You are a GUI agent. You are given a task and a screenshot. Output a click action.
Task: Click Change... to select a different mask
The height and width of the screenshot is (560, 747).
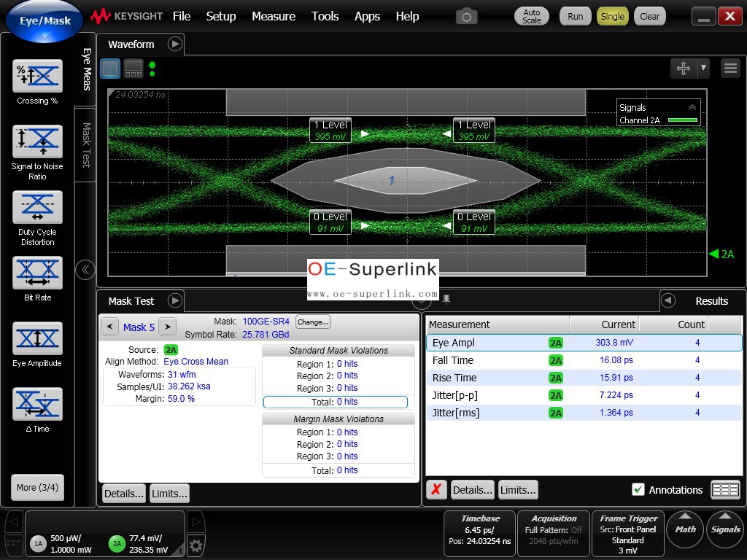tap(312, 322)
